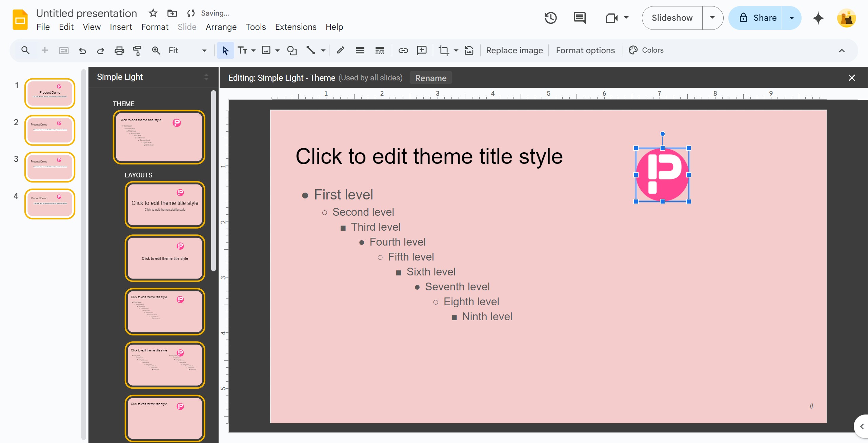
Task: Open the Simple Light theme selector
Action: (x=153, y=77)
